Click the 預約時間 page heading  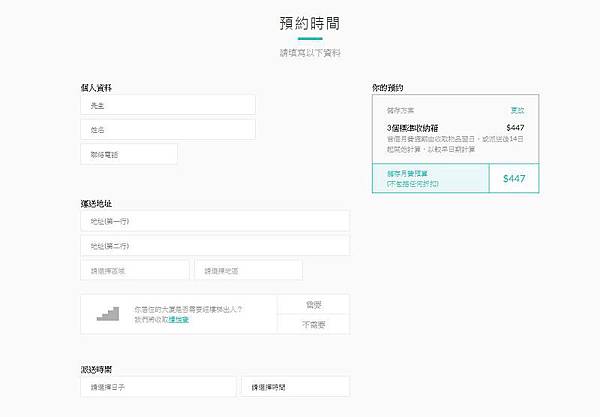pyautogui.click(x=310, y=23)
